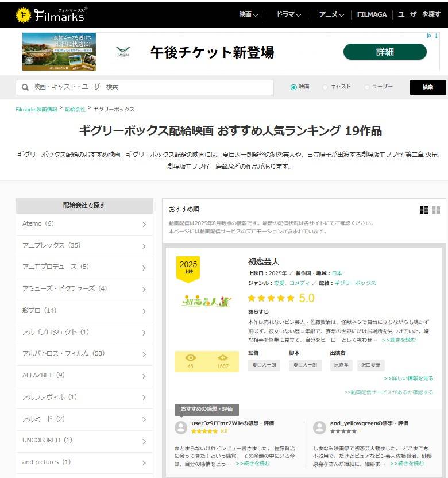Screen dimensions: 448x478
Task: Open アルゴプロジェクト (1) distributor
Action: [84, 333]
